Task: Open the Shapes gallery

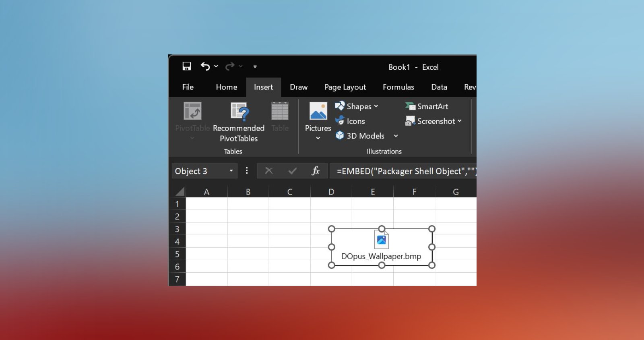Action: 357,106
